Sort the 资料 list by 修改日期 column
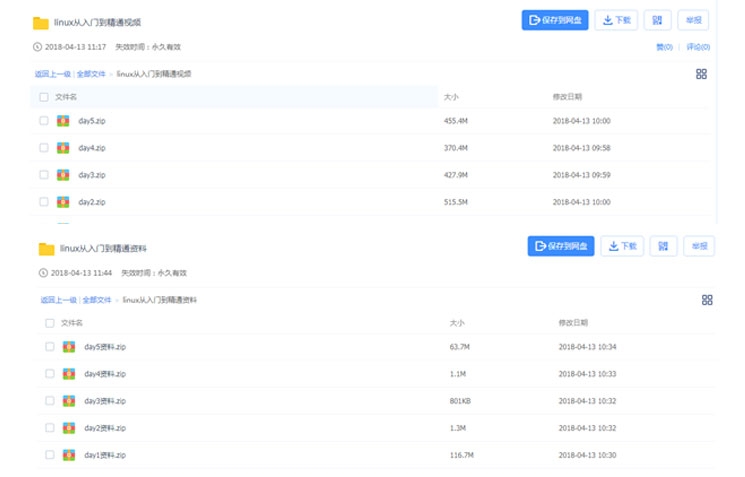 coord(573,323)
